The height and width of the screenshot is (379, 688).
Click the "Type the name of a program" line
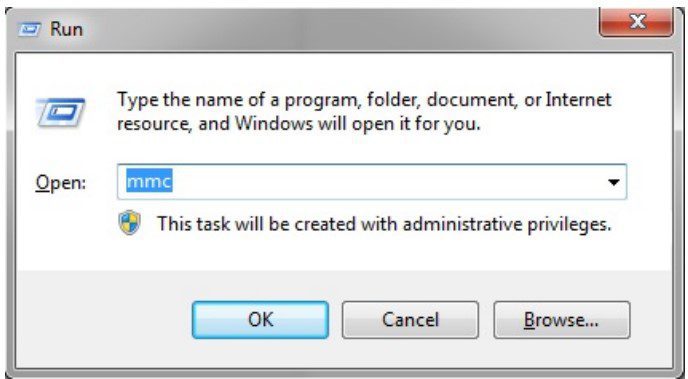point(364,100)
